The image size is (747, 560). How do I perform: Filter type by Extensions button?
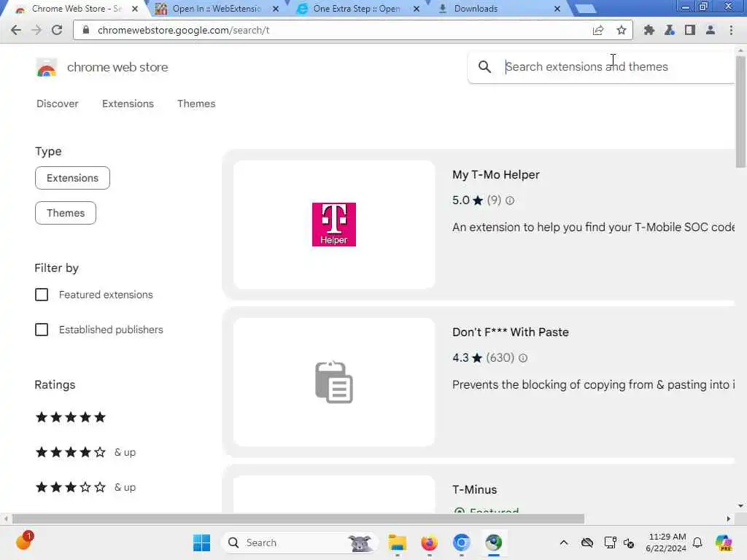72,178
